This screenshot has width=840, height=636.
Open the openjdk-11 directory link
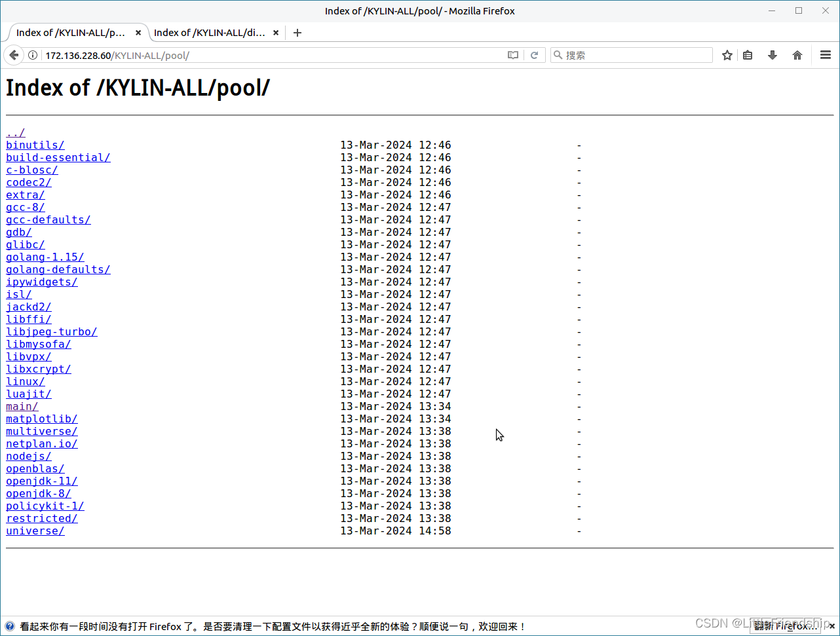[x=41, y=481]
